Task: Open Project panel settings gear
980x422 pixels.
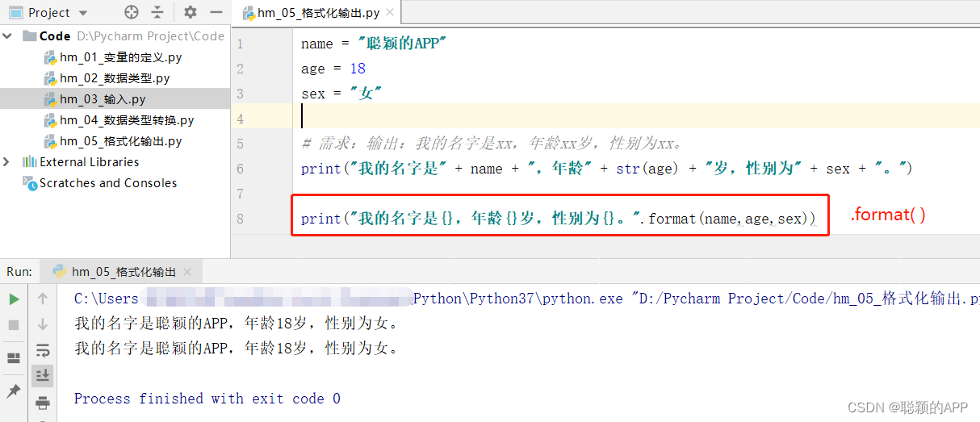Action: 190,12
